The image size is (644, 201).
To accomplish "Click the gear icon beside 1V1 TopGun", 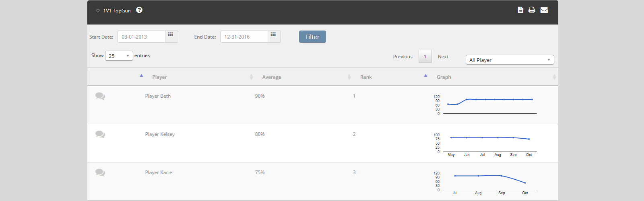I will point(98,11).
